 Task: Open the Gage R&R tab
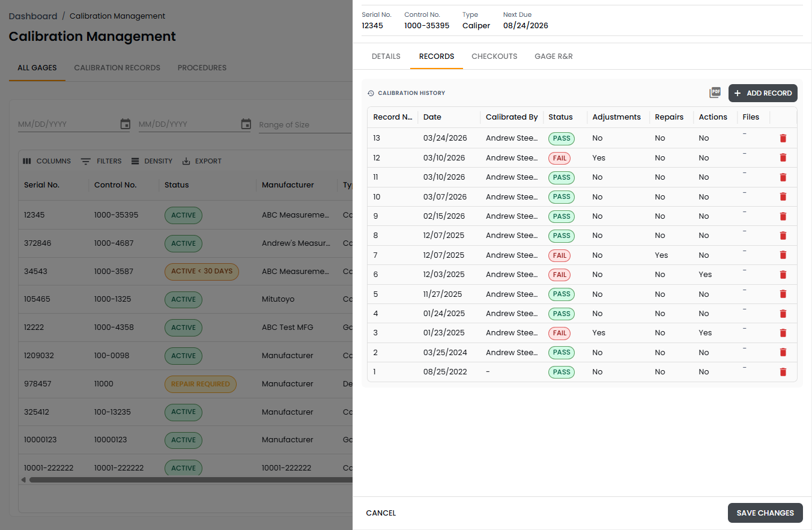tap(553, 56)
